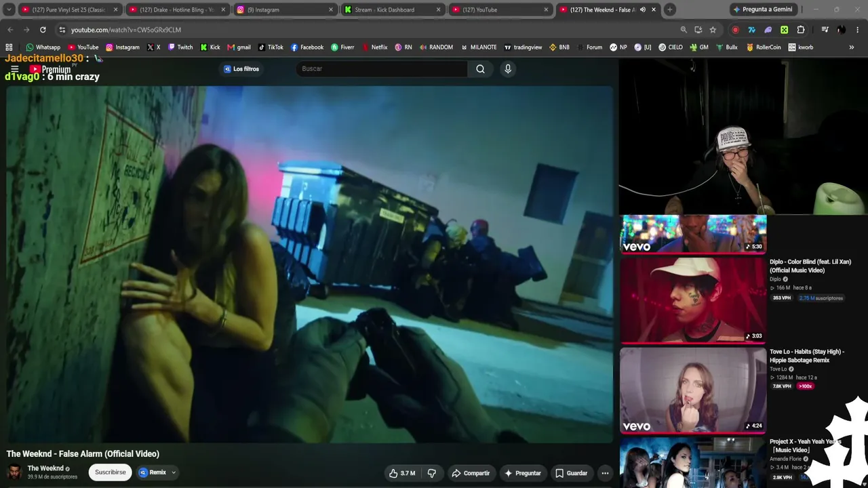
Task: Switch to the (127) YouTube tab
Action: (500, 9)
